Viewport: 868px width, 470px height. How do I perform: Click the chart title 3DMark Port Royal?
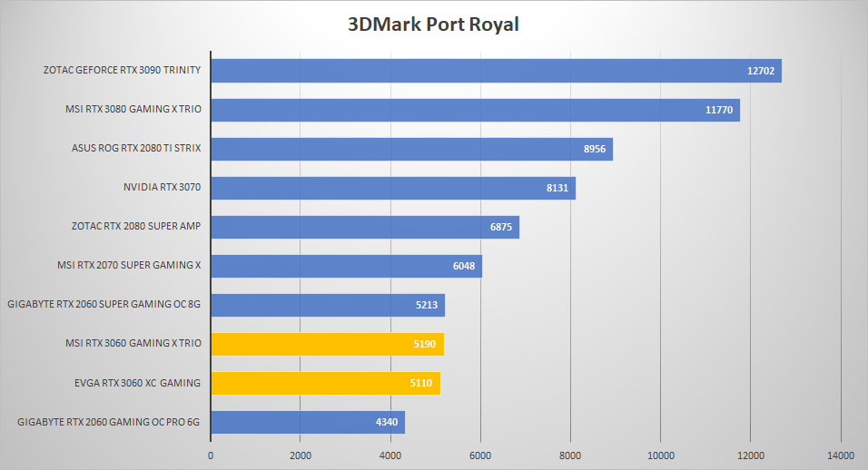433,24
